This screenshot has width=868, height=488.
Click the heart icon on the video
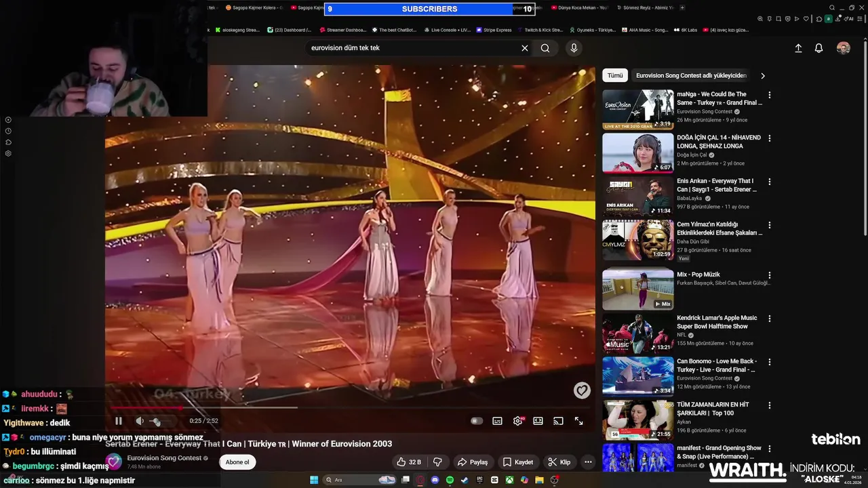click(582, 390)
